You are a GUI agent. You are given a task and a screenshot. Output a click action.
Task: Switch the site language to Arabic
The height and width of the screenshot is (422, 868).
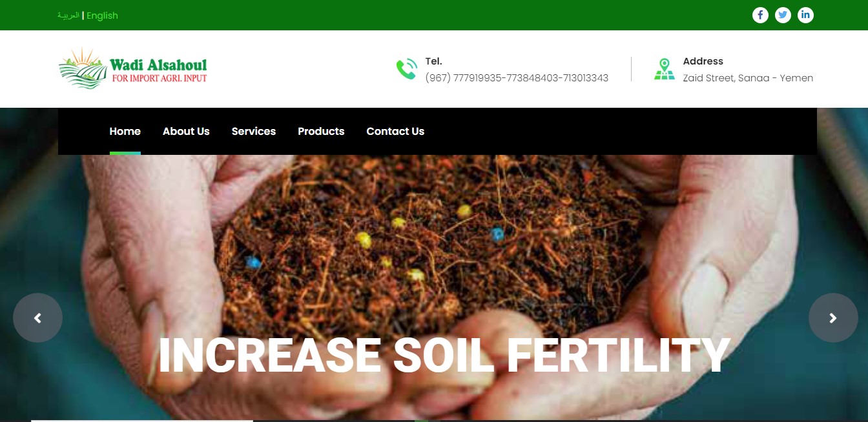pos(68,15)
